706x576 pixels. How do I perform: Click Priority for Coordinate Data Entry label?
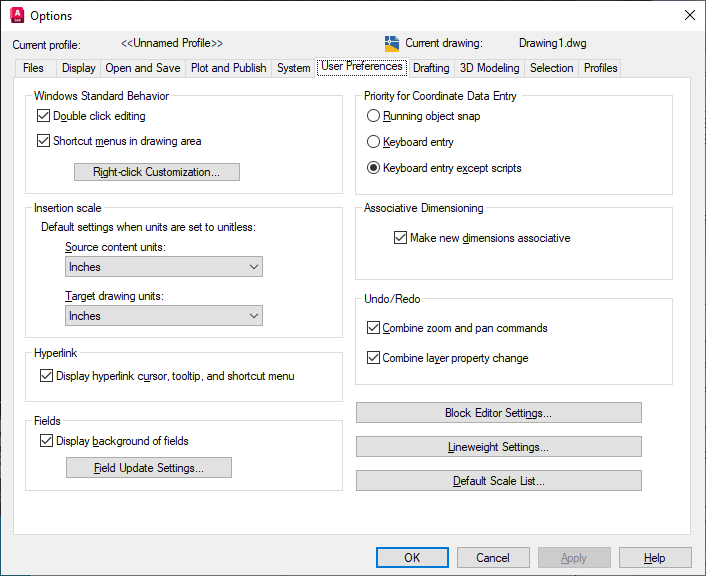[x=440, y=96]
